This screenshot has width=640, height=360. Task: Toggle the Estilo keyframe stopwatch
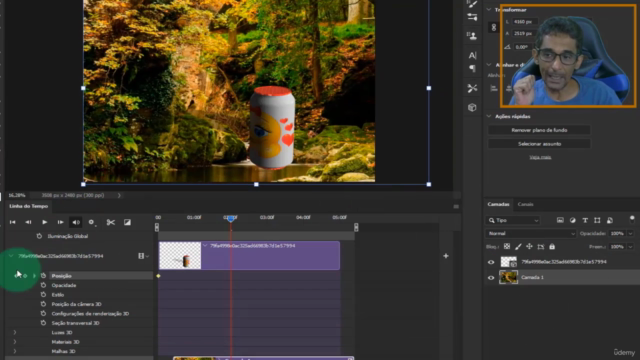[x=43, y=294]
